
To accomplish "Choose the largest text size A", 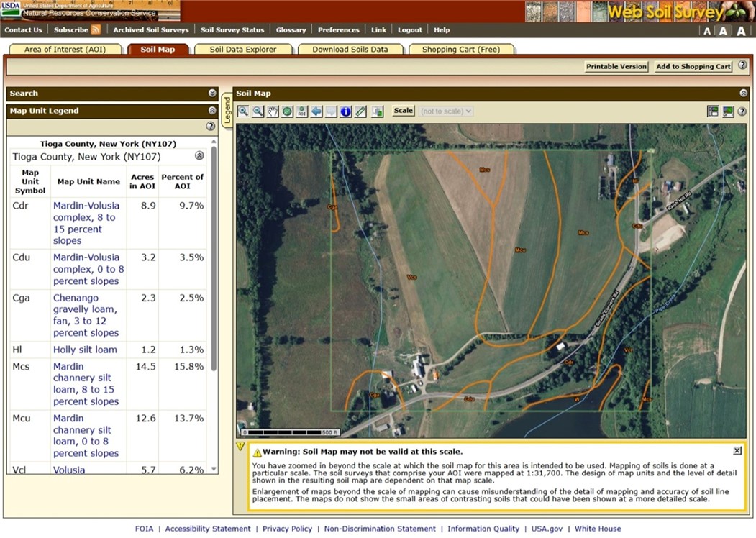I will (741, 31).
